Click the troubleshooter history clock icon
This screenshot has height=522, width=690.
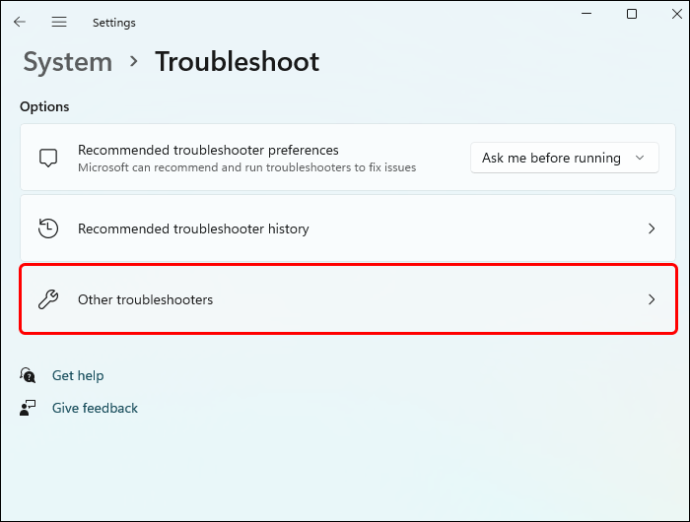[48, 229]
